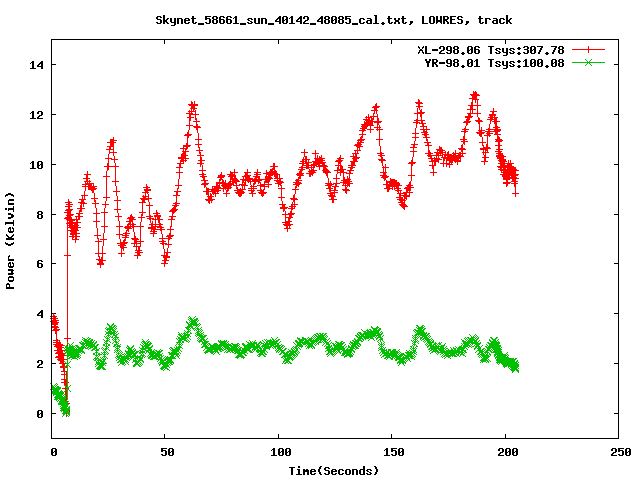Click y-axis tick label 12
This screenshot has width=640, height=480.
[x=37, y=115]
